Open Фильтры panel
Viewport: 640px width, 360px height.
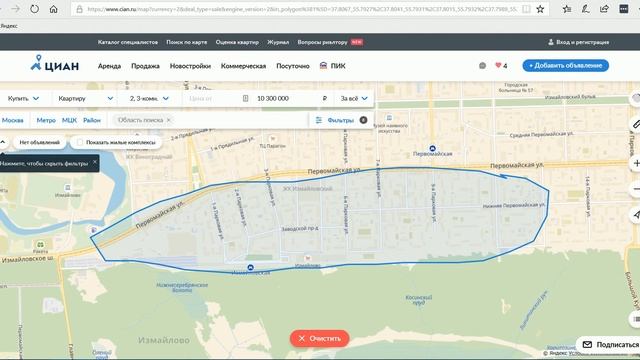tap(341, 120)
